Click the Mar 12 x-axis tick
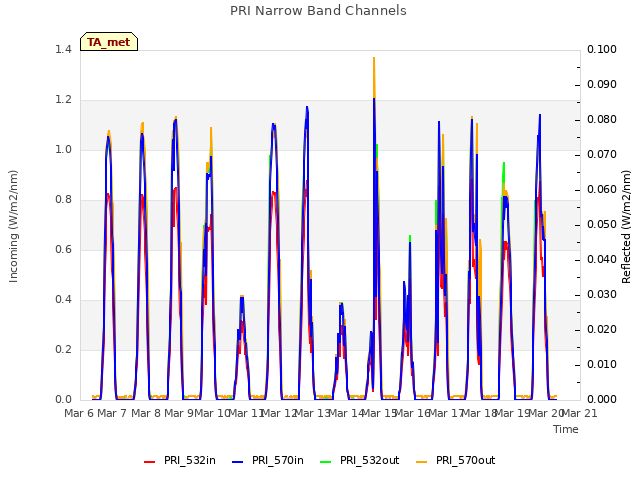Image resolution: width=640 pixels, height=480 pixels. (x=279, y=413)
